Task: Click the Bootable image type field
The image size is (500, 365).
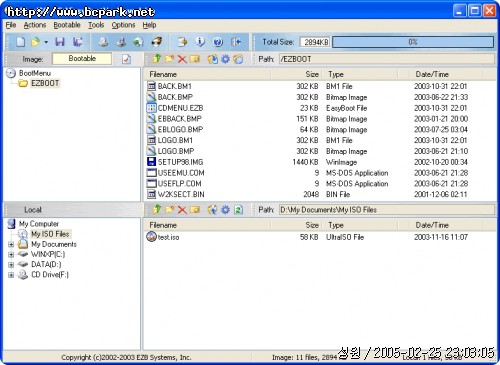Action: click(x=82, y=59)
